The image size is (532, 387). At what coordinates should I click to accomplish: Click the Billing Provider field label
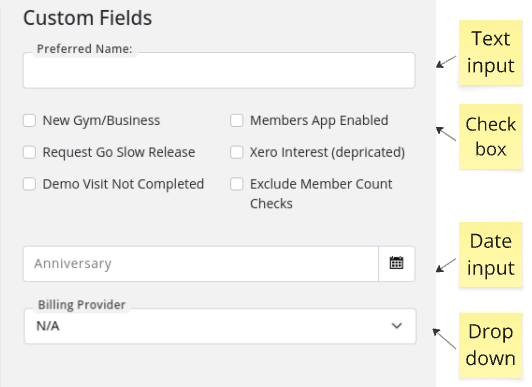click(82, 305)
